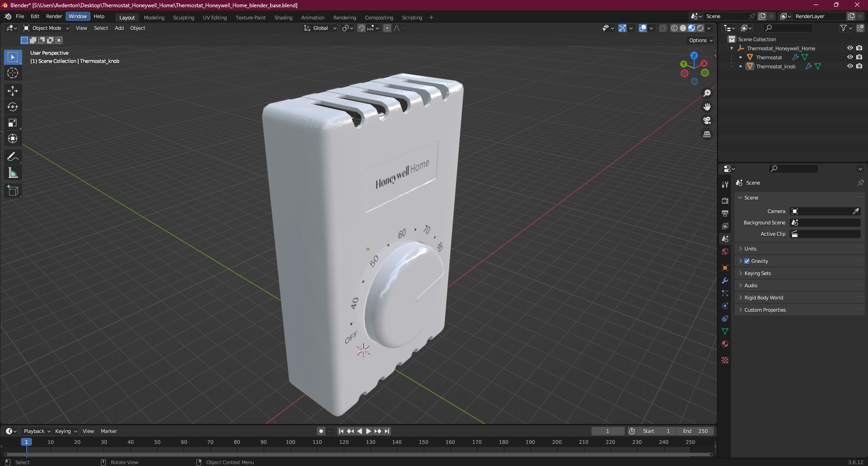Open the View Layer properties tab
This screenshot has width=868, height=466.
tap(725, 226)
